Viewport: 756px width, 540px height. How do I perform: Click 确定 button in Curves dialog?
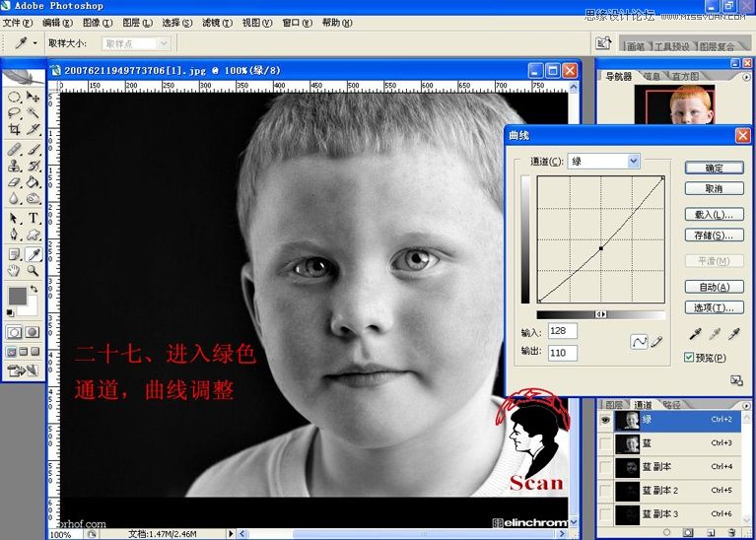point(714,168)
